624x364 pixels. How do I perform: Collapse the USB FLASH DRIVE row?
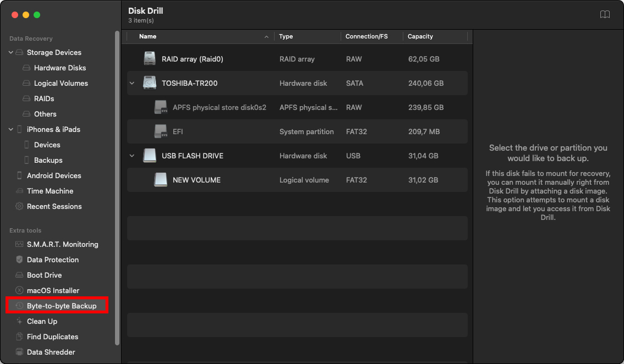point(132,156)
